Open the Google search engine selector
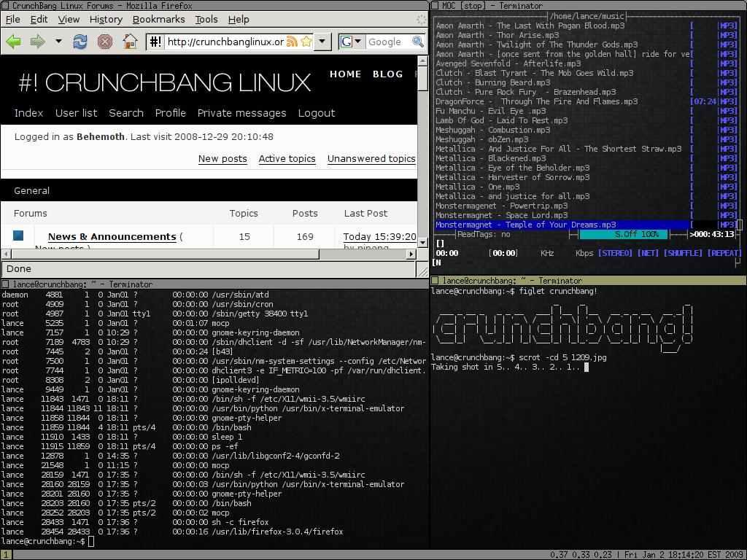The height and width of the screenshot is (560, 747). pyautogui.click(x=351, y=42)
